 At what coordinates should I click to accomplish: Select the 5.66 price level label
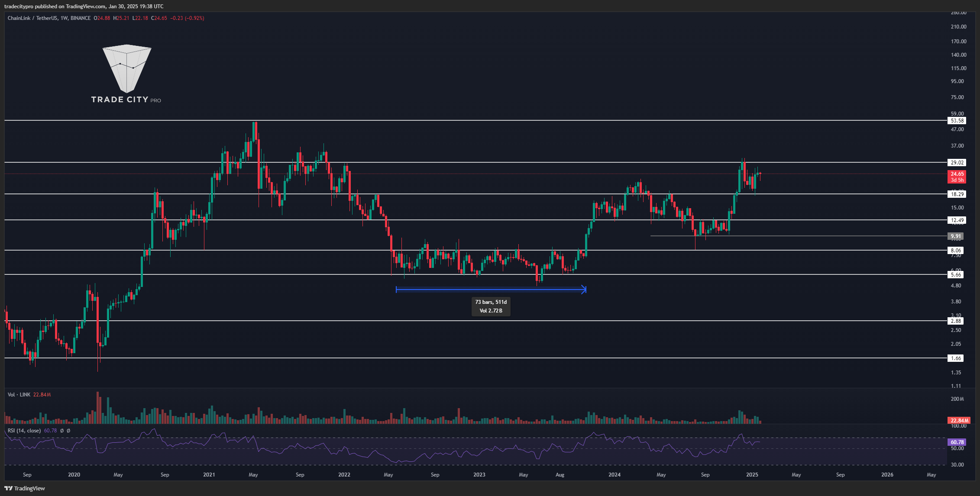pos(956,275)
